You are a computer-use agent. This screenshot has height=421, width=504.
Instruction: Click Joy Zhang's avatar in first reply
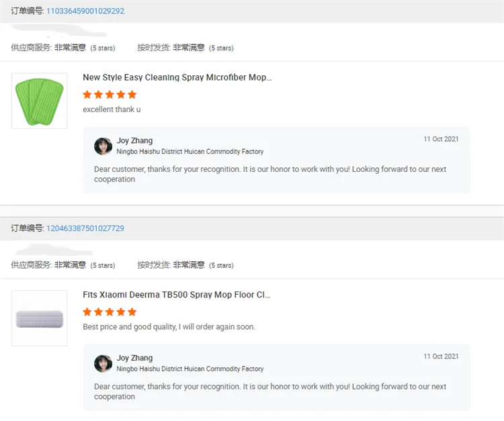pyautogui.click(x=103, y=146)
